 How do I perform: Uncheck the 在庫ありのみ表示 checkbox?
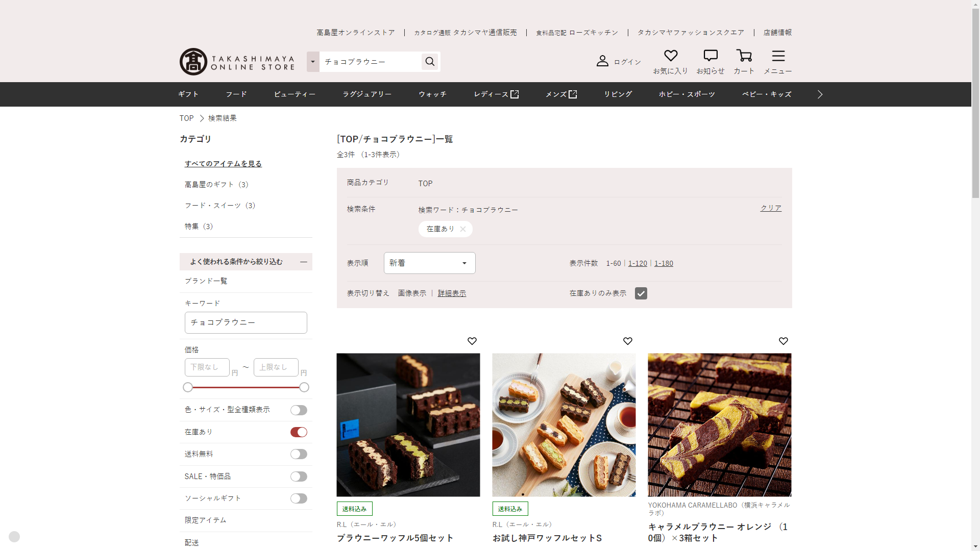641,293
